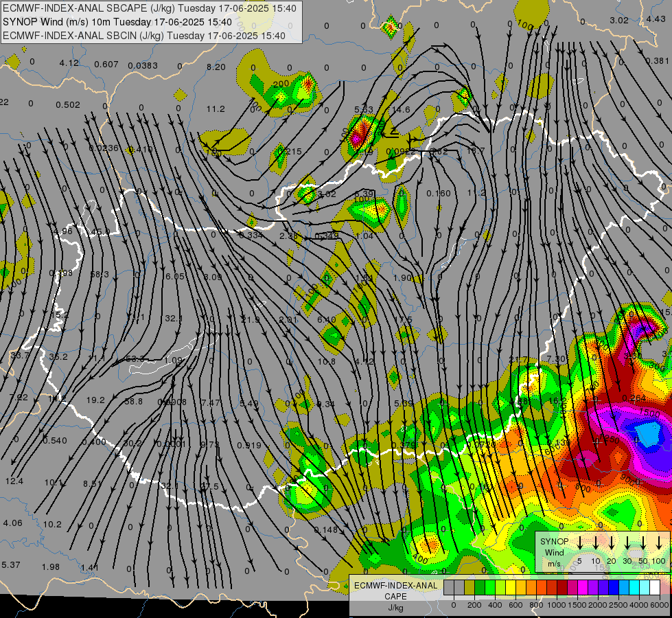This screenshot has height=618, width=672.
Task: Click the map value 4.06
Action: (12, 523)
